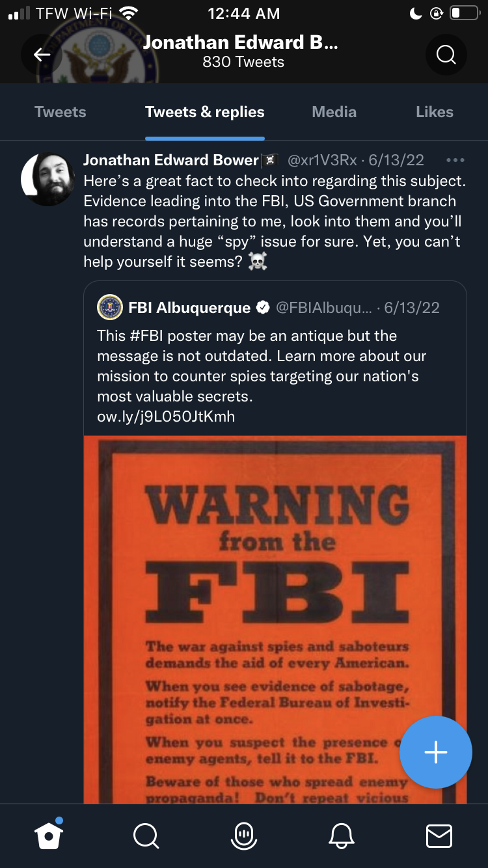Open the FBI warning poster image
Viewport: 488px width, 868px height.
tap(275, 618)
